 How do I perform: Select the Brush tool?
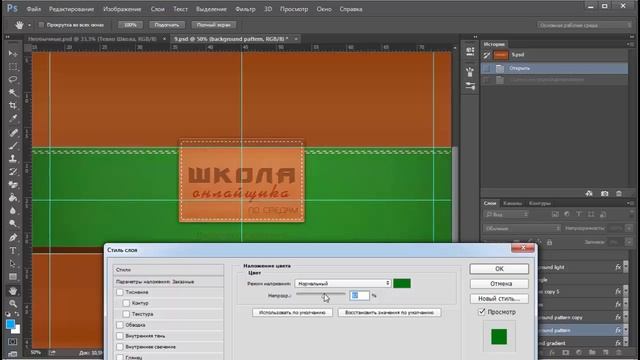(13, 145)
